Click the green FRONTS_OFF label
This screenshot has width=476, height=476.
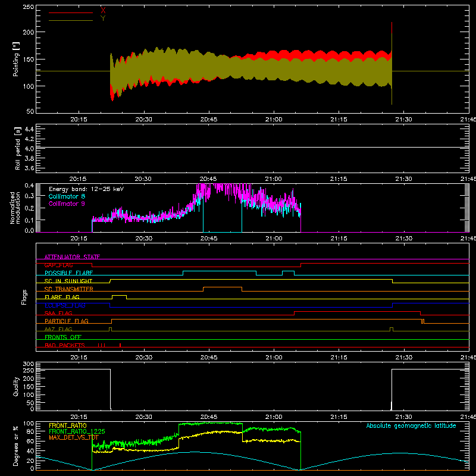point(63,337)
